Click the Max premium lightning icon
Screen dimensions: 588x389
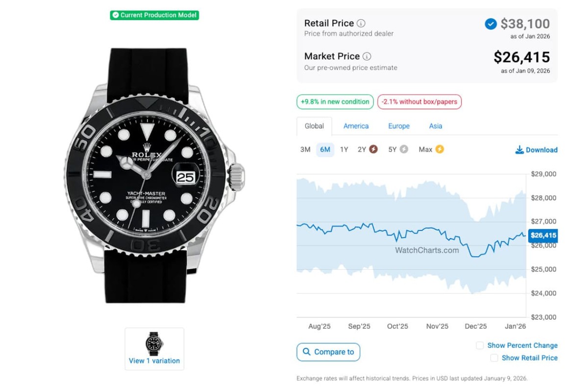pos(440,149)
